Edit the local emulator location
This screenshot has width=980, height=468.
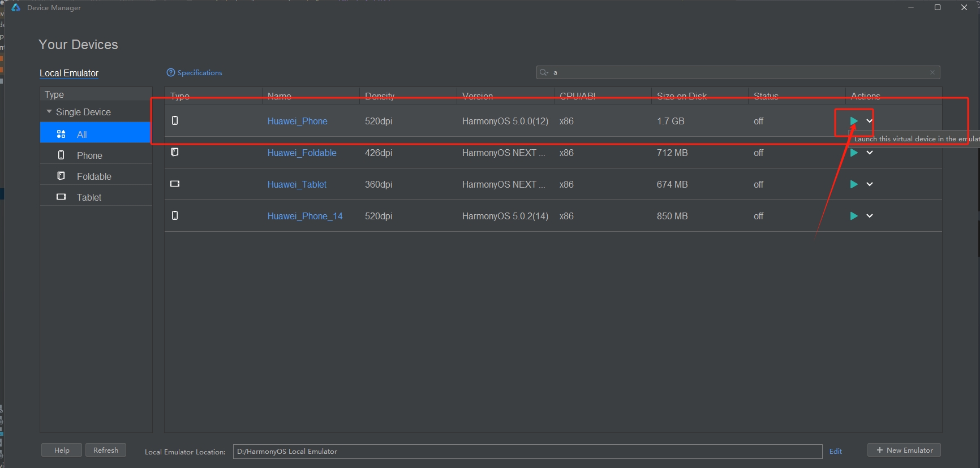pos(835,451)
